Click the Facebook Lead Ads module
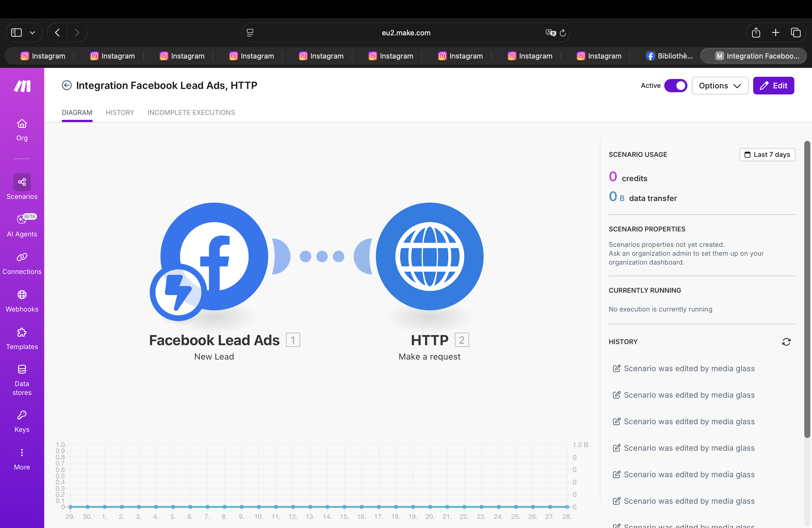This screenshot has height=528, width=812. pyautogui.click(x=214, y=257)
